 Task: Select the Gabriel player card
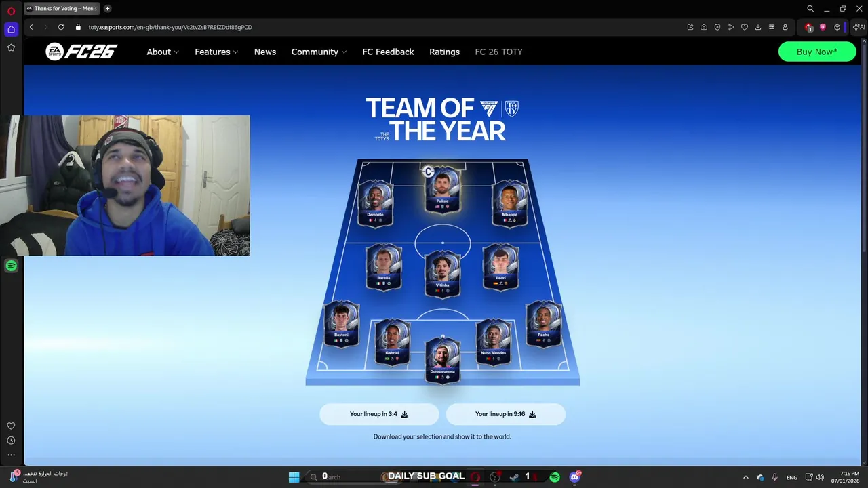[x=392, y=342]
